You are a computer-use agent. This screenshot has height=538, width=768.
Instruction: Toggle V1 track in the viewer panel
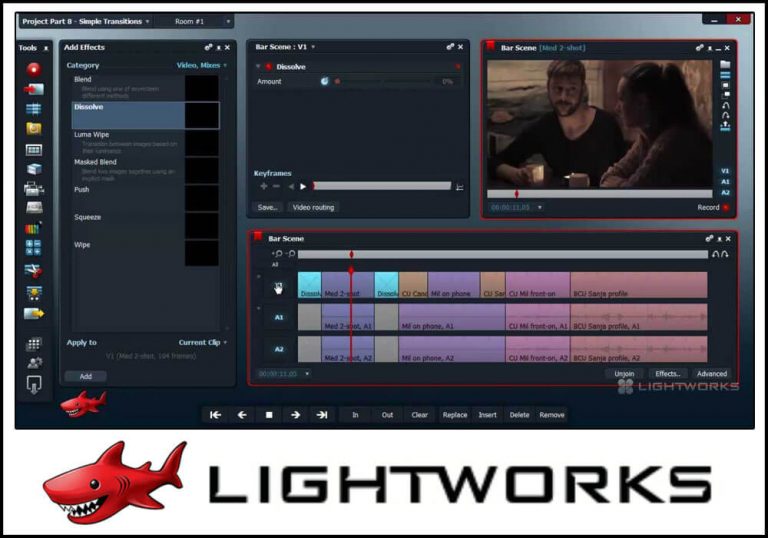(725, 171)
